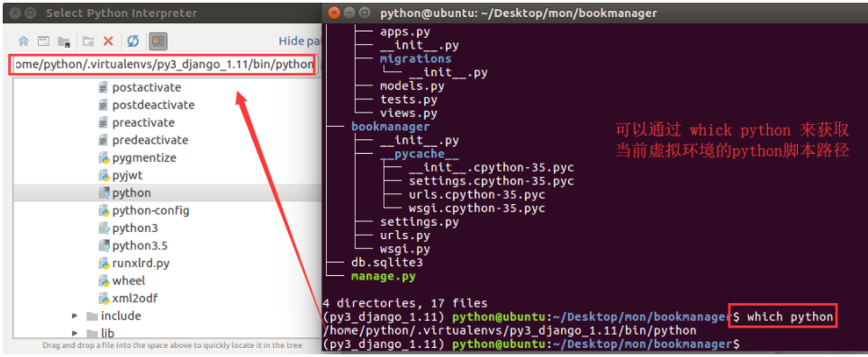Click 'migrations' directory name in terminal
This screenshot has width=868, height=357.
416,58
